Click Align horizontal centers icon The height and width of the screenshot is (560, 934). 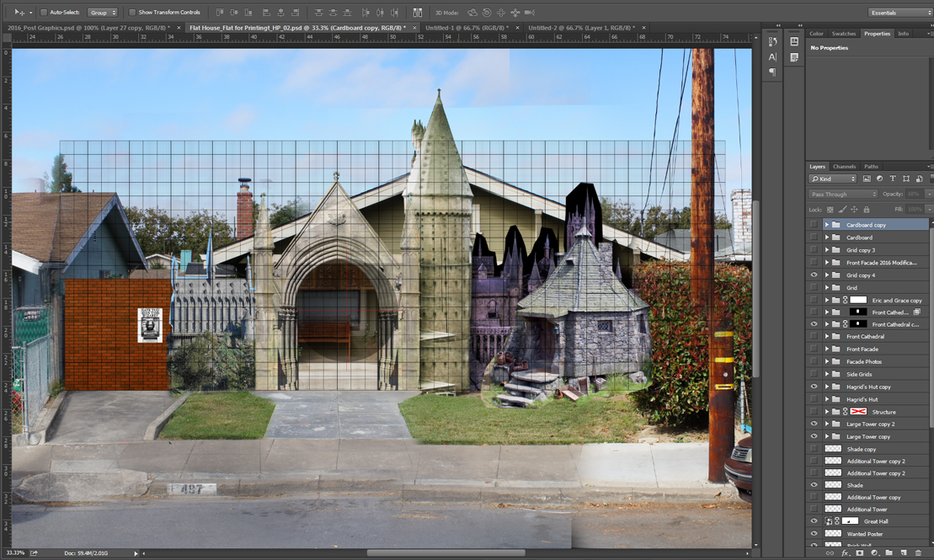click(280, 12)
